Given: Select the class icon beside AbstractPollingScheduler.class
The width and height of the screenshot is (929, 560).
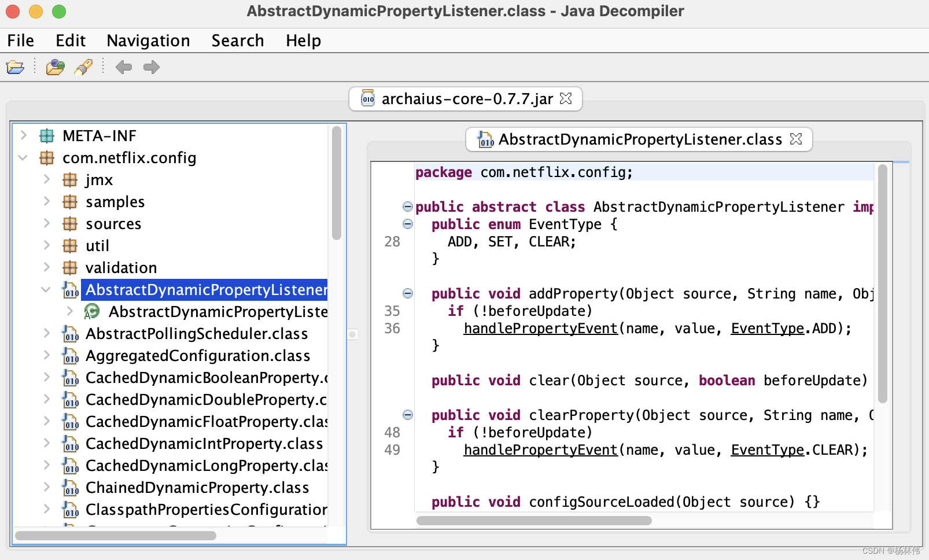Looking at the screenshot, I should point(71,334).
